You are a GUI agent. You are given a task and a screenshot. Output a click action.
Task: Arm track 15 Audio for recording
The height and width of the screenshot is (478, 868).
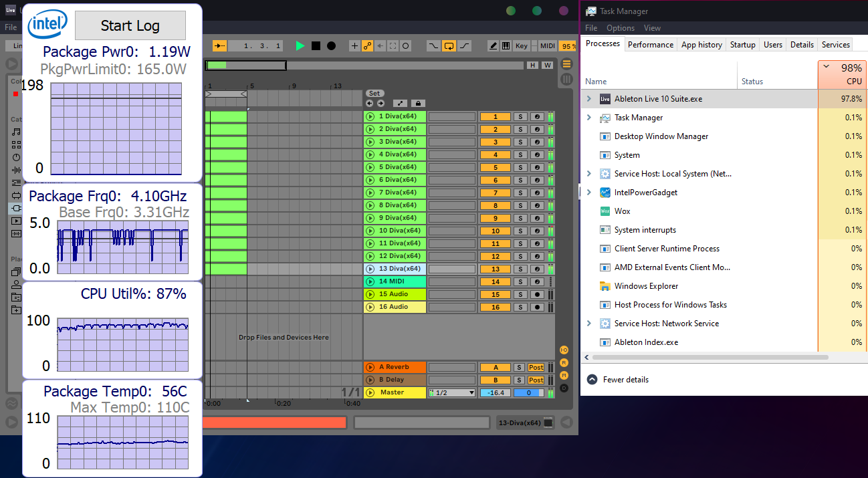tap(537, 294)
